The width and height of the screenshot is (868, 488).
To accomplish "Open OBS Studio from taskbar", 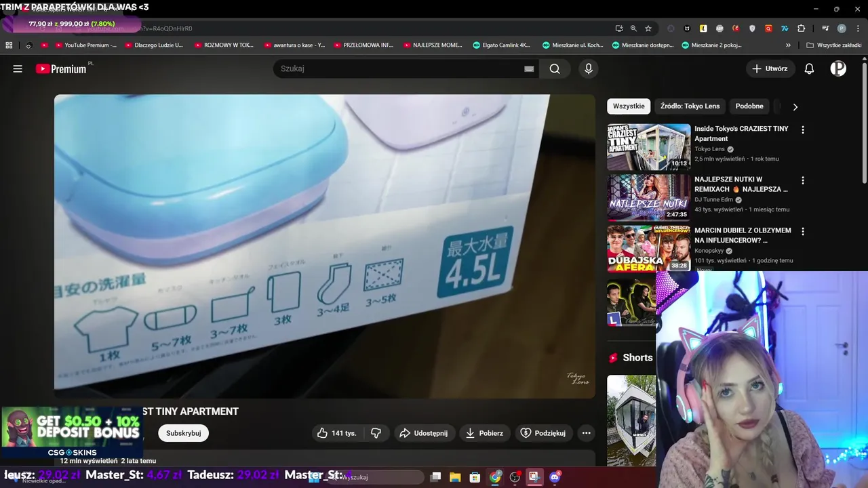I will [x=515, y=477].
